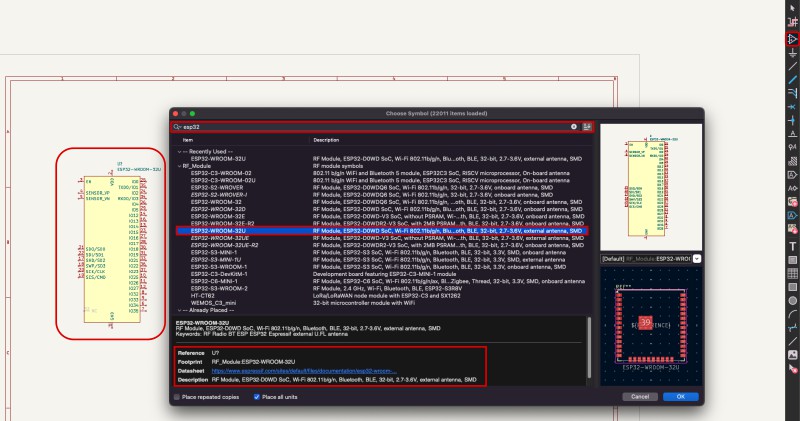Select the rule area tool
The height and width of the screenshot is (421, 800).
[792, 161]
